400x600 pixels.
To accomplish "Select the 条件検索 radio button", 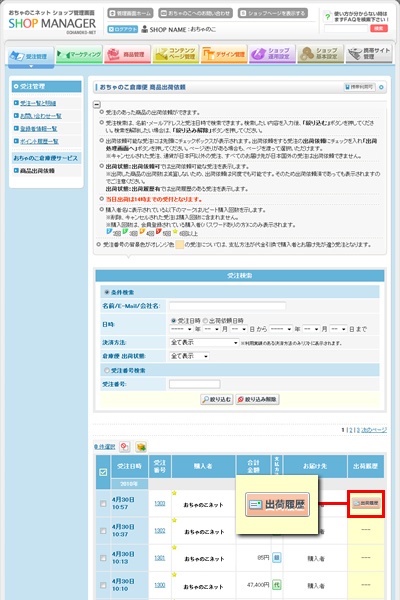I will click(107, 292).
